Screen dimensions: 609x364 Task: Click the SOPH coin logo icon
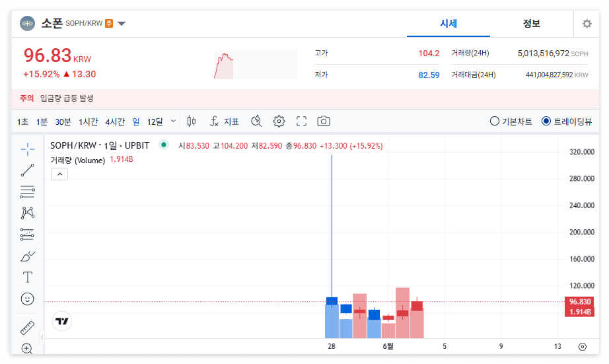27,24
